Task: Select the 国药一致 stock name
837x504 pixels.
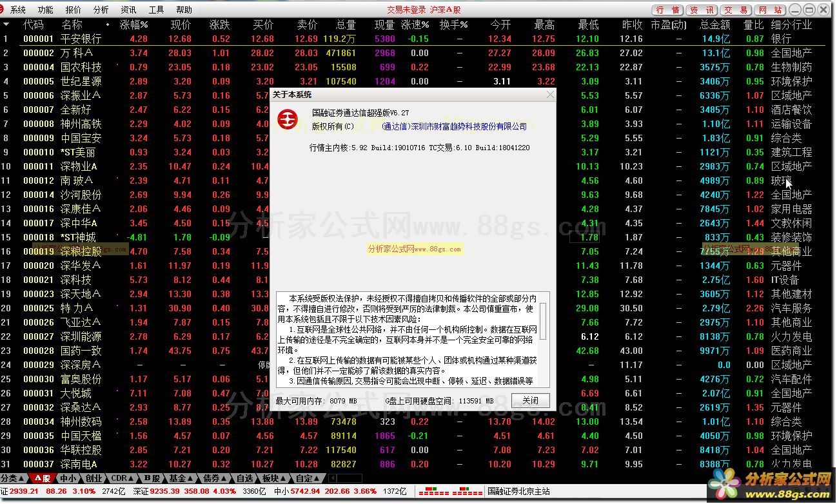Action: 81,351
